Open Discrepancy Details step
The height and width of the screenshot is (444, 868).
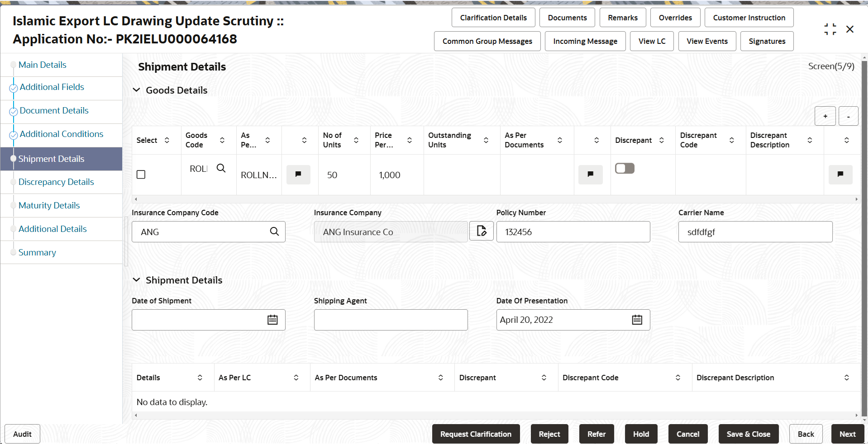coord(56,182)
